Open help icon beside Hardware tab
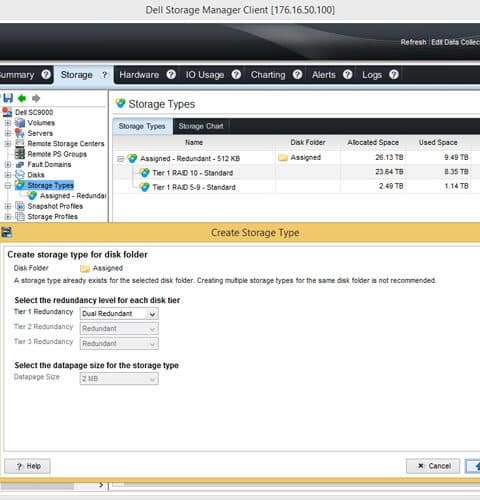This screenshot has width=480, height=500. (x=171, y=74)
